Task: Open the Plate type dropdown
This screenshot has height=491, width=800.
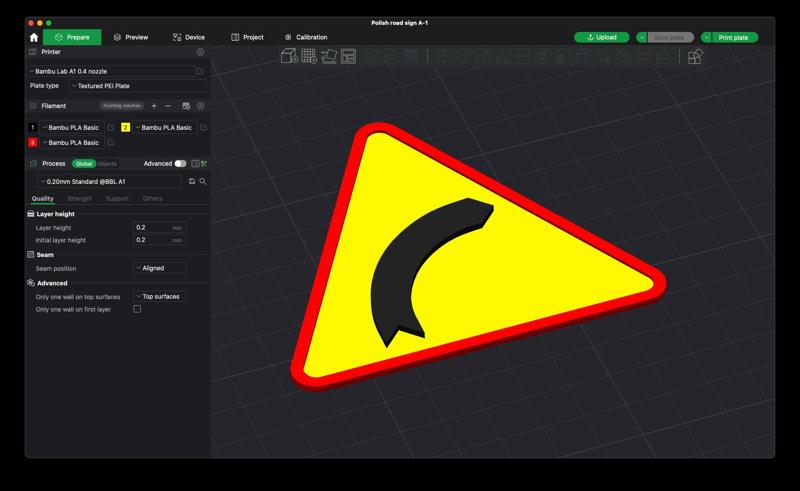Action: (129, 86)
